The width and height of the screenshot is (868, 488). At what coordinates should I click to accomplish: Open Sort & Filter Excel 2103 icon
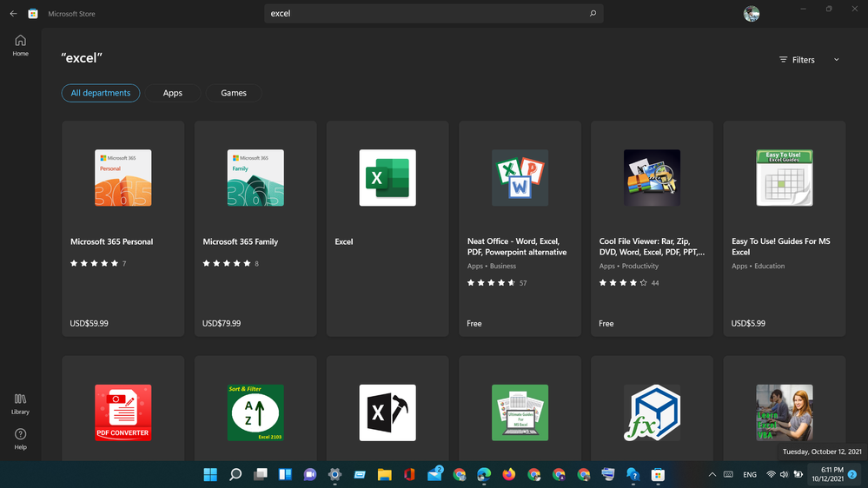[255, 412]
